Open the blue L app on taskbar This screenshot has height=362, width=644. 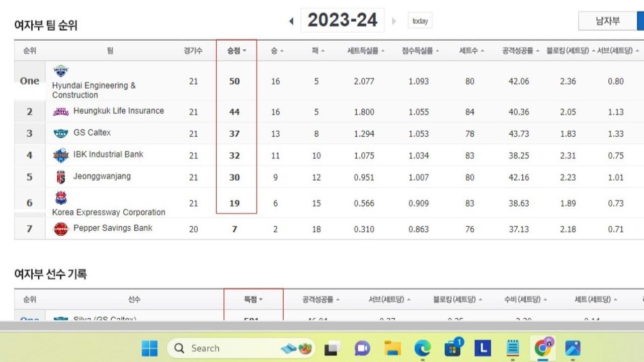click(x=482, y=348)
